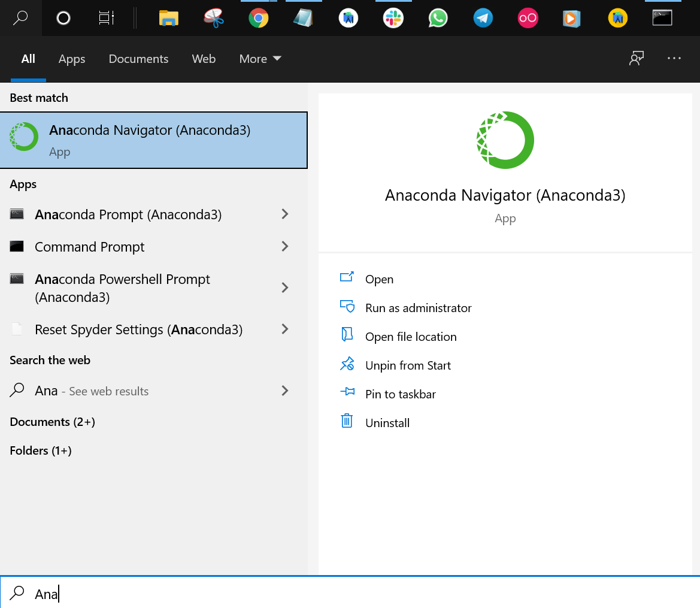Expand Reset Spyder Settings chevron

click(x=285, y=329)
